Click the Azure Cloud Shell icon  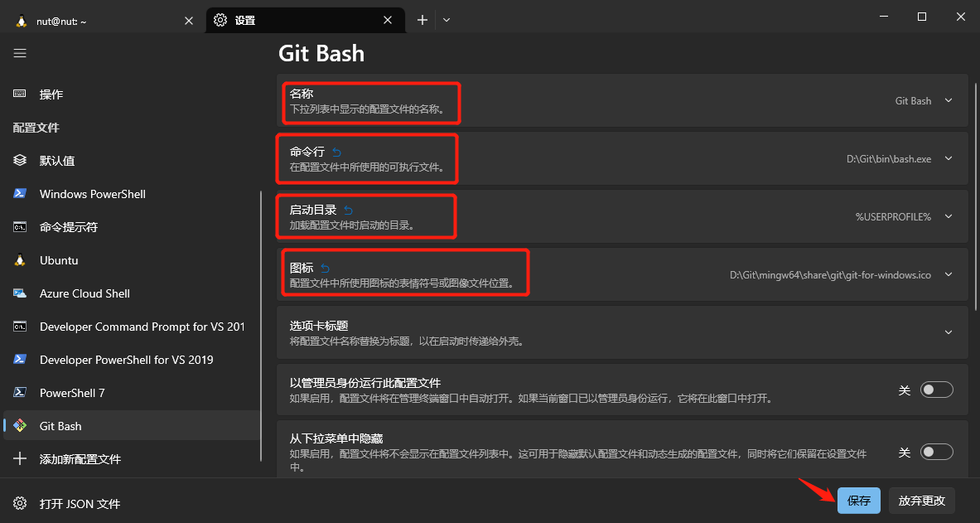coord(20,293)
